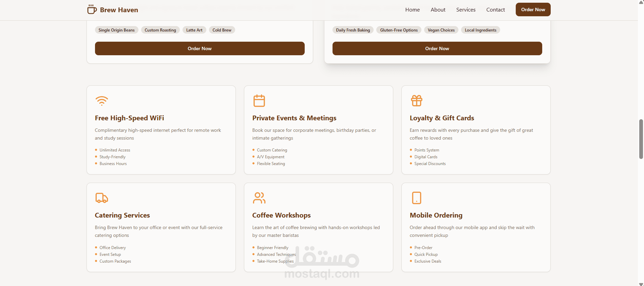Click the gift icon for Loyalty & Gift Cards

(x=416, y=101)
